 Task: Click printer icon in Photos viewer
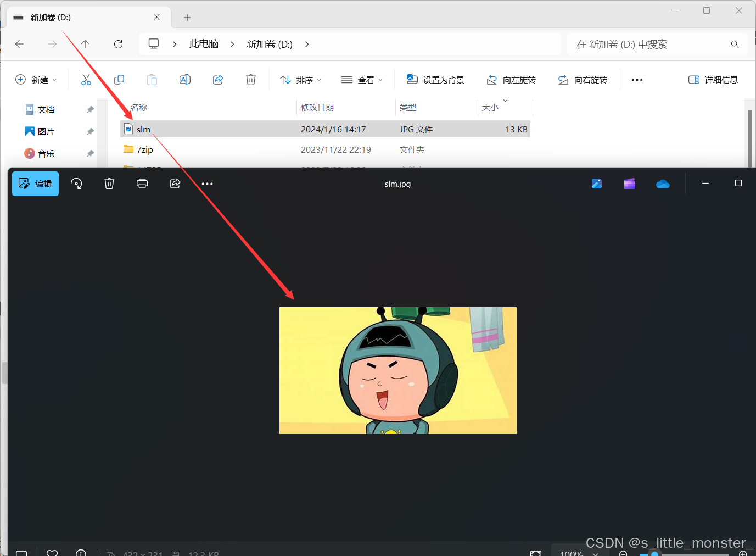pos(142,184)
